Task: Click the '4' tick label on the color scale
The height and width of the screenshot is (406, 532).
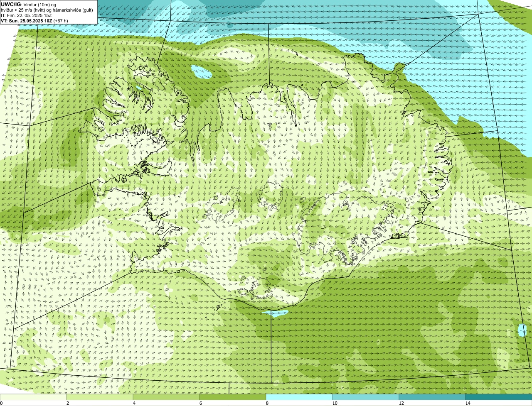Action: click(134, 403)
